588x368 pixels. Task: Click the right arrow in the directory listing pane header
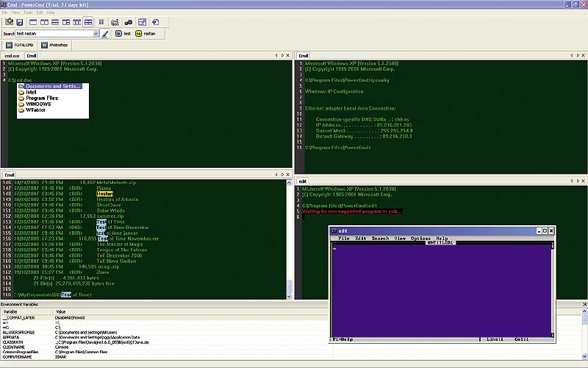coord(282,174)
